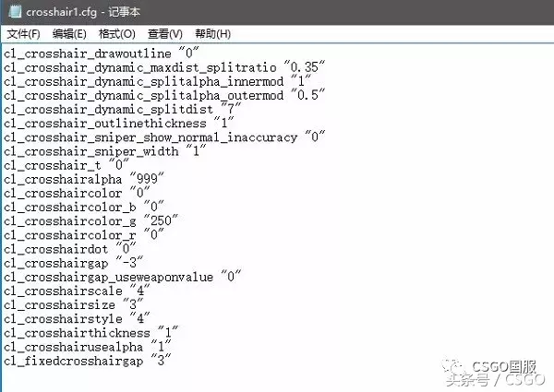This screenshot has height=392, width=554.
Task: Click the cl_crosshairgap_useweaponvalue "0" line
Action: click(x=122, y=277)
